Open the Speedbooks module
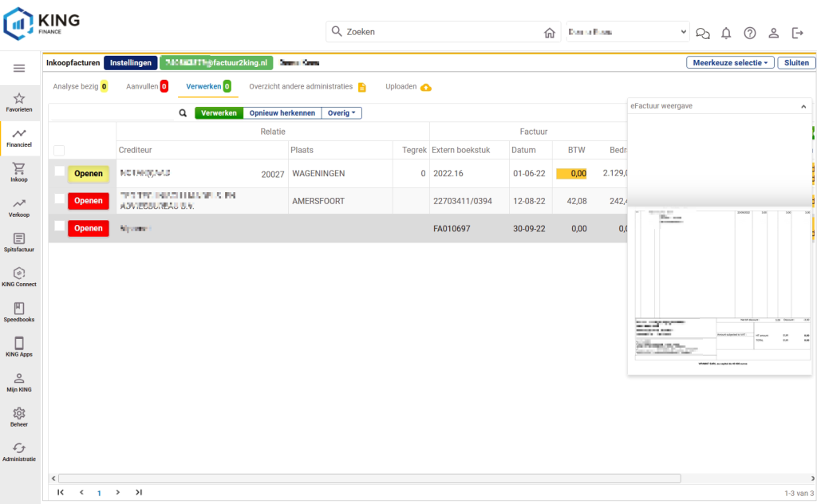 click(x=19, y=312)
